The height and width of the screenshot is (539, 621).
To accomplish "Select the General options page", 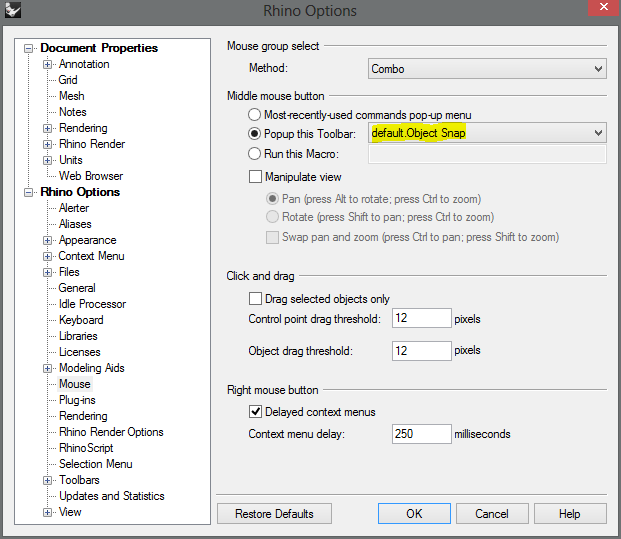I will click(x=77, y=288).
